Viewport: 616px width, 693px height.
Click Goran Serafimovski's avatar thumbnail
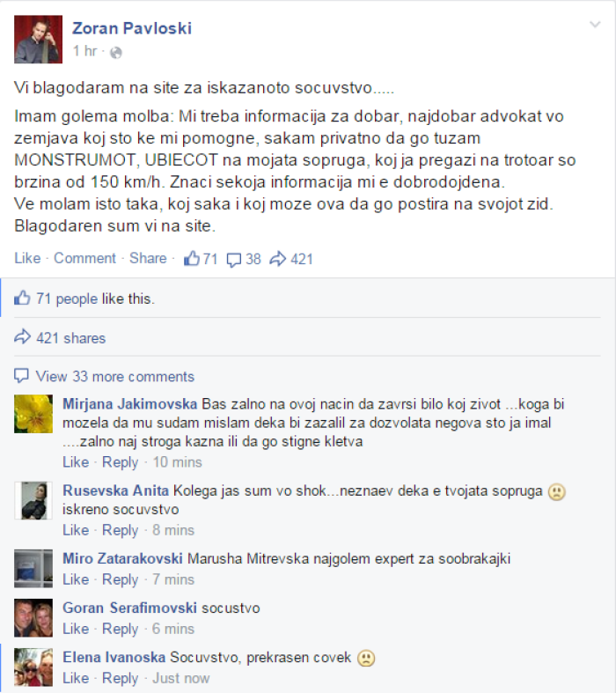[33, 618]
